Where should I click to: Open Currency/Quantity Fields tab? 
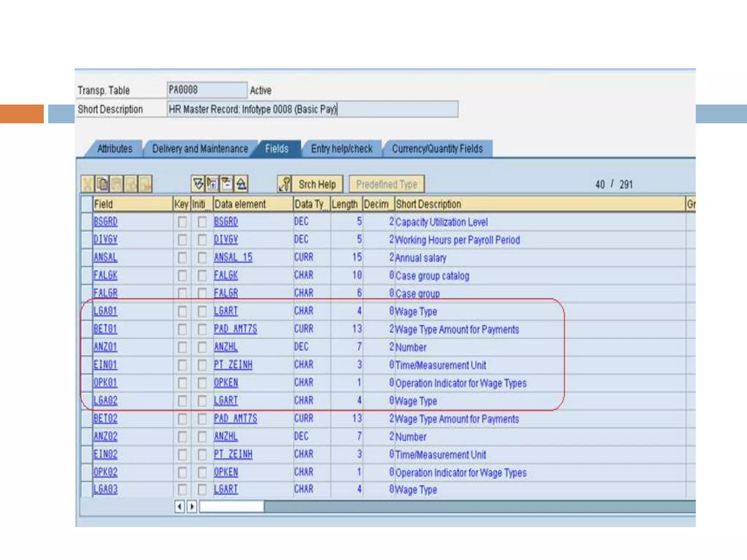pos(437,149)
